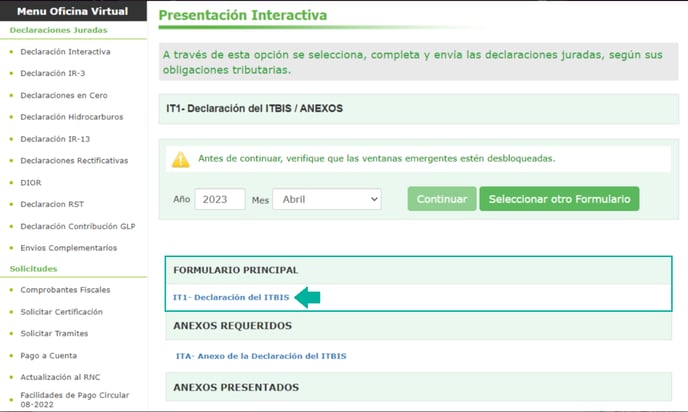This screenshot has height=412, width=688.
Task: Click the Presentación Interactiva page title
Action: coord(243,15)
